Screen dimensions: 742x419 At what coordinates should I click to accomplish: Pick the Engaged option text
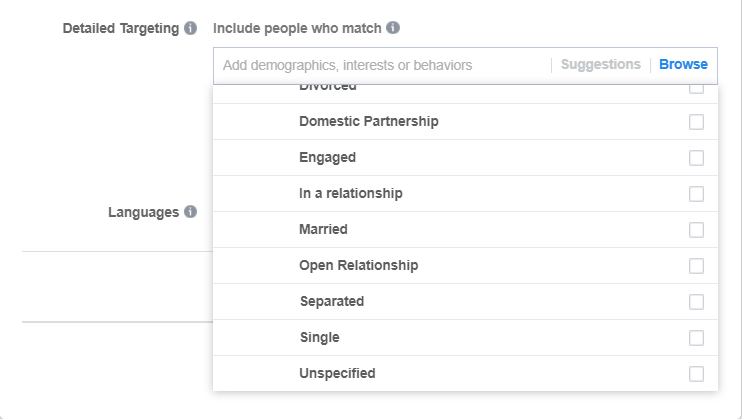(x=327, y=158)
